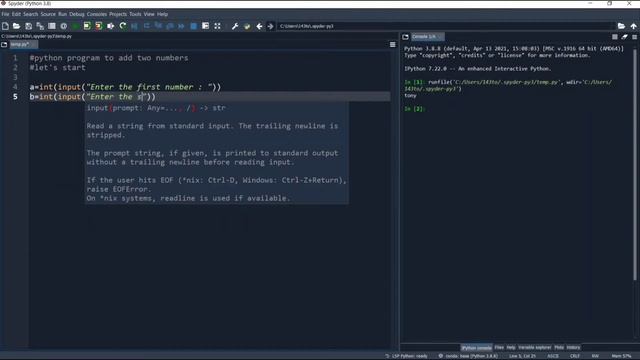Change to parent directory up-arrow icon
Image resolution: width=640 pixels, height=360 pixels.
633,26
